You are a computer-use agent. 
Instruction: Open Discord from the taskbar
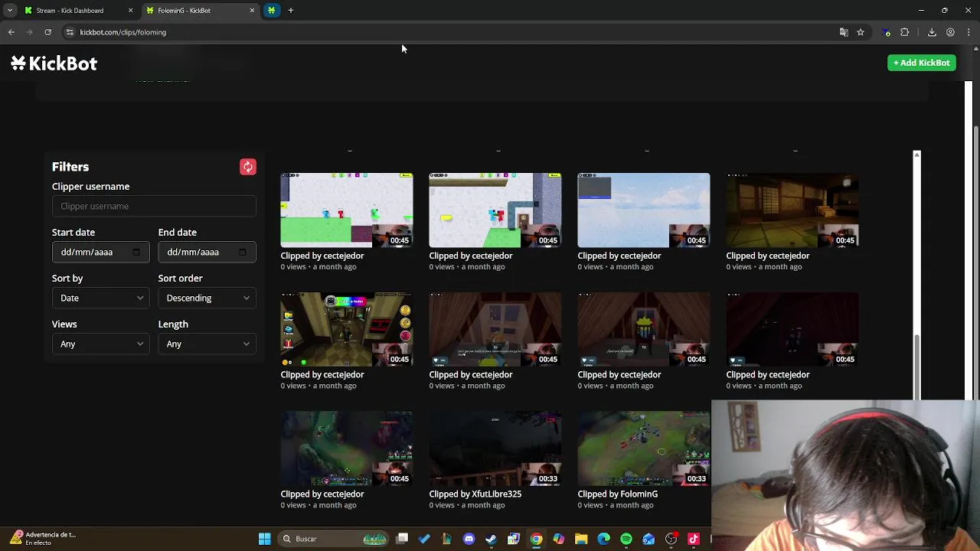(x=469, y=539)
